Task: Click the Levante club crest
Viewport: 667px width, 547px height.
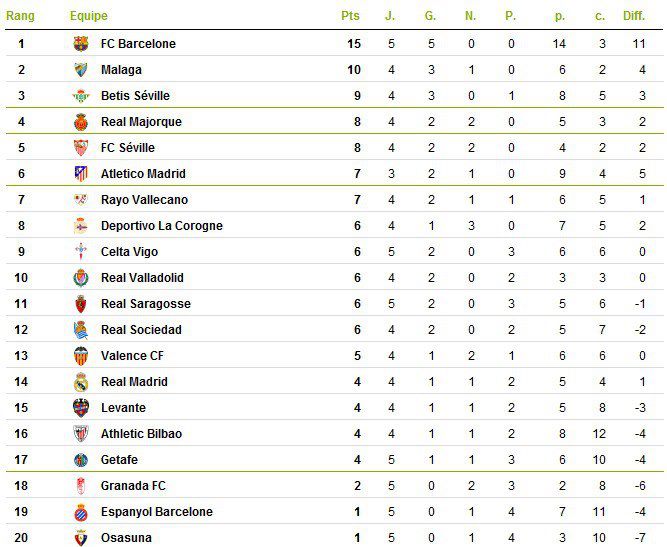Action: coord(81,407)
